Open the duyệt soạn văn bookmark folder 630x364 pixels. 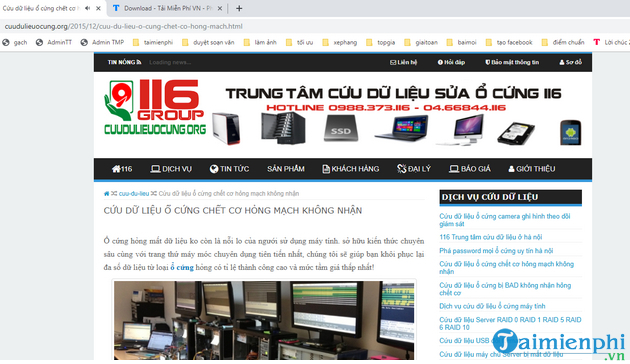coord(208,42)
